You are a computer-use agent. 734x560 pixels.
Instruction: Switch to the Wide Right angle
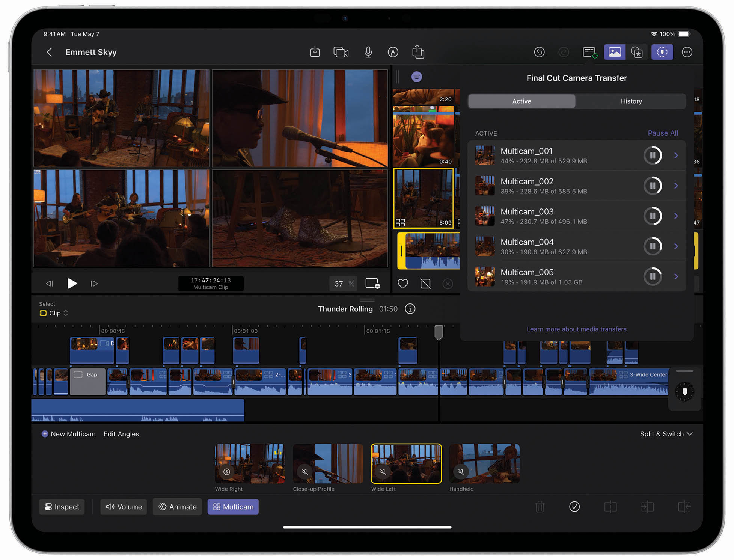click(x=250, y=463)
